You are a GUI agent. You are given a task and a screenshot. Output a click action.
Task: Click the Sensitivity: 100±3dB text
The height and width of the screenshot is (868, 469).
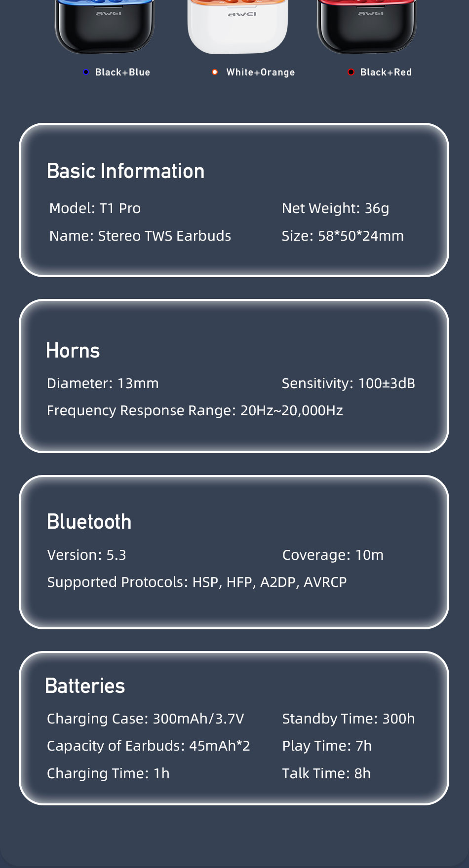point(349,383)
